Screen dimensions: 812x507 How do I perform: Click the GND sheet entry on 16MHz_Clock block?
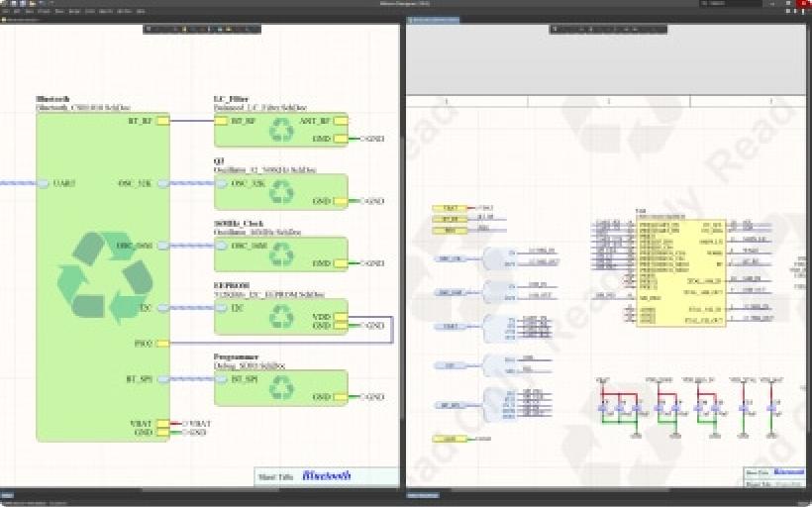(341, 263)
